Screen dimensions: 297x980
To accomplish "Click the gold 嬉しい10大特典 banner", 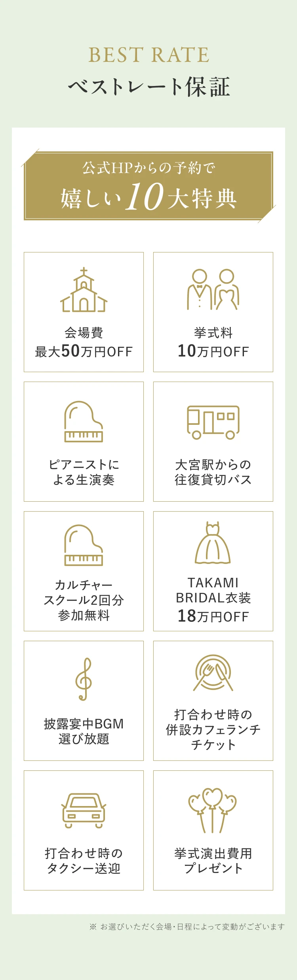I will tap(148, 186).
